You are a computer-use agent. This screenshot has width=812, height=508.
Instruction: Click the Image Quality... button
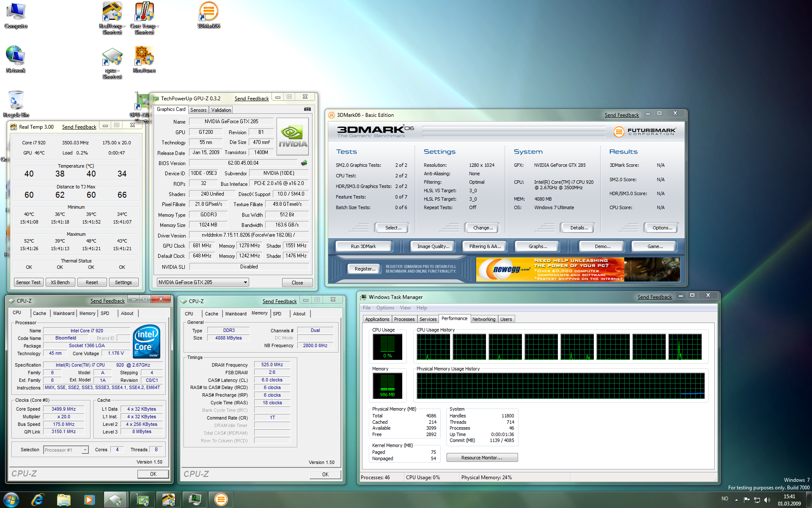[x=433, y=246]
